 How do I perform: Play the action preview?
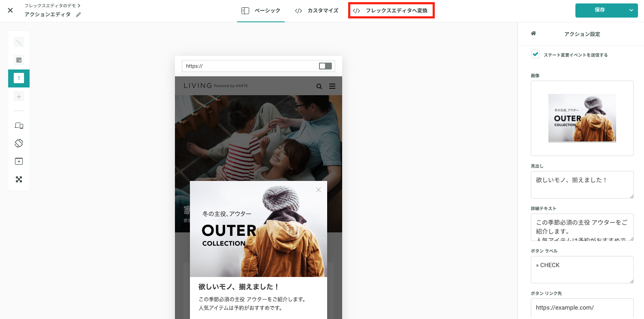(x=19, y=161)
